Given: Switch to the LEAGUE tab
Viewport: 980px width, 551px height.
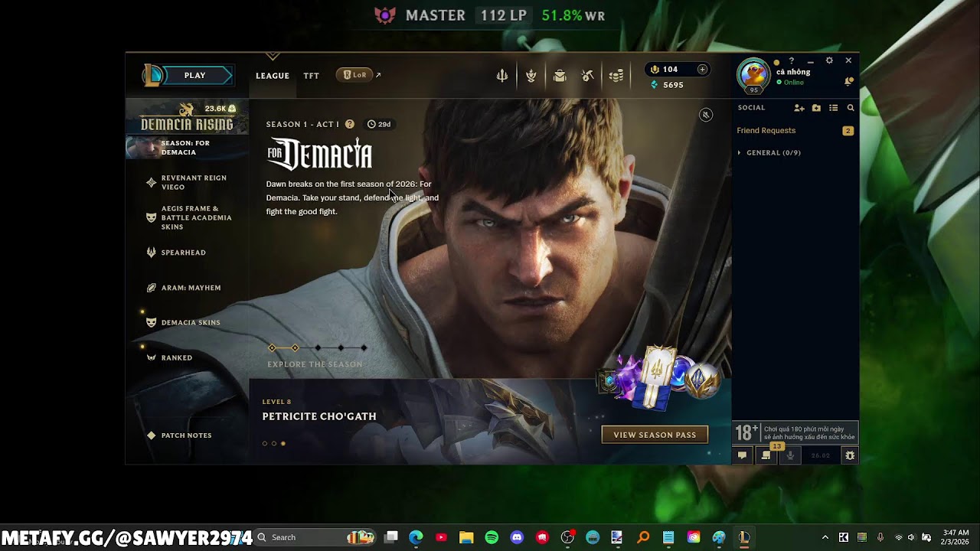Looking at the screenshot, I should click(x=273, y=76).
